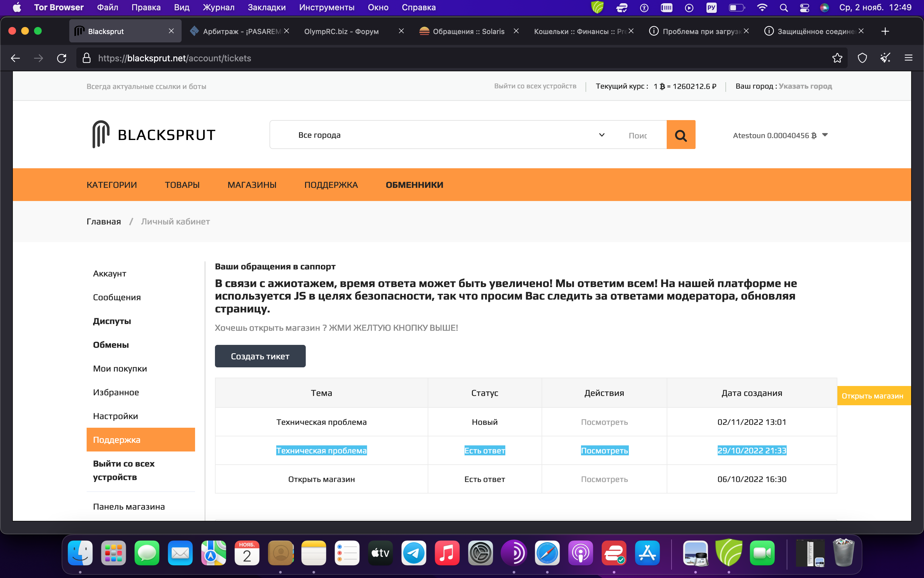Open Мои покупки in the sidebar
Screen dimensions: 924x578
point(120,369)
